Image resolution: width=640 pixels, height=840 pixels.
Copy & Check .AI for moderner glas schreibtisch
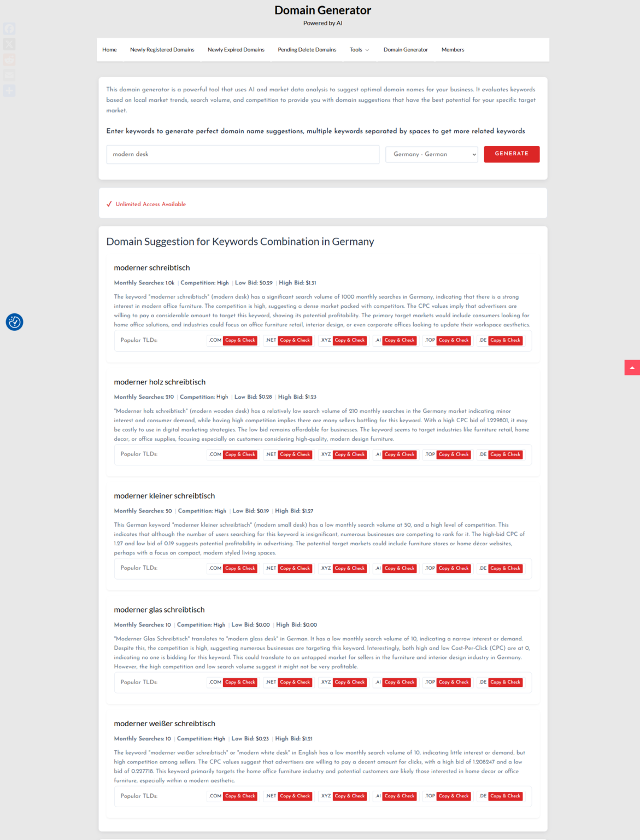tap(399, 682)
